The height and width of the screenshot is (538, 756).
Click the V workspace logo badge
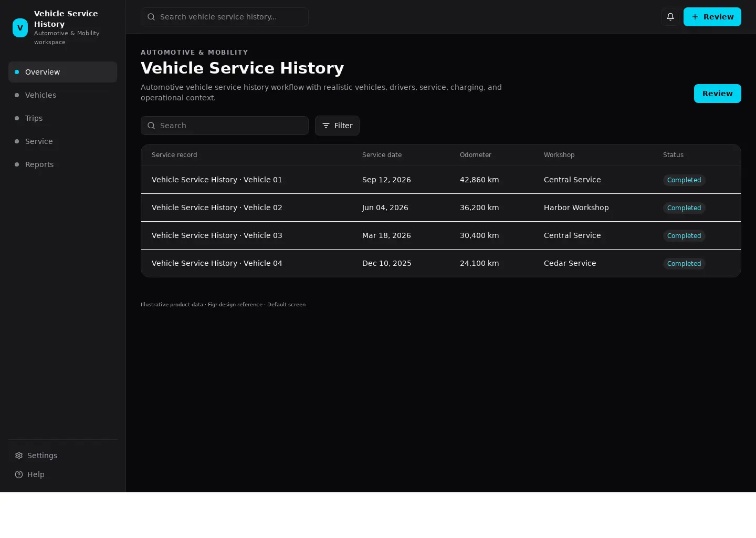tap(20, 28)
